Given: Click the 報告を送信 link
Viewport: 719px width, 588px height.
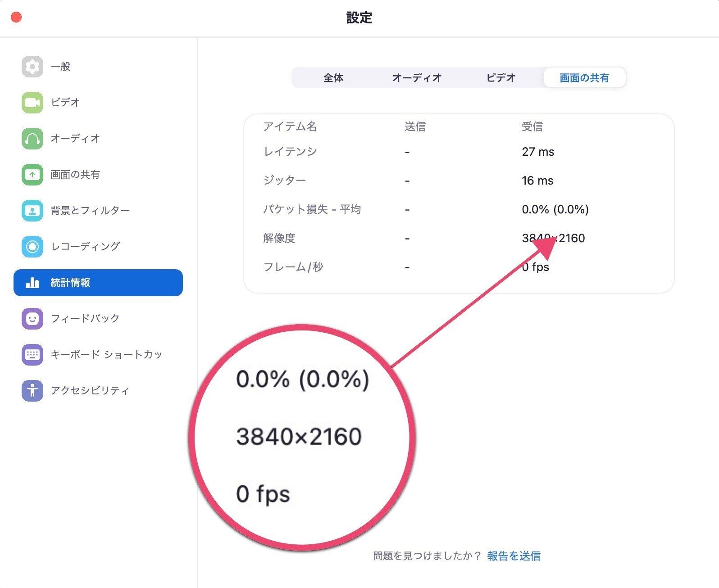Looking at the screenshot, I should coord(514,556).
